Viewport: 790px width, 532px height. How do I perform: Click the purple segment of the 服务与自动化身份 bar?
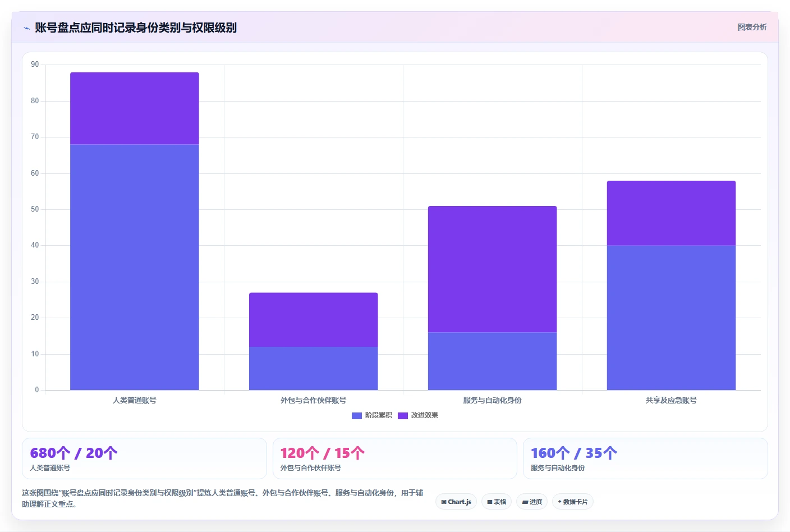coord(493,269)
